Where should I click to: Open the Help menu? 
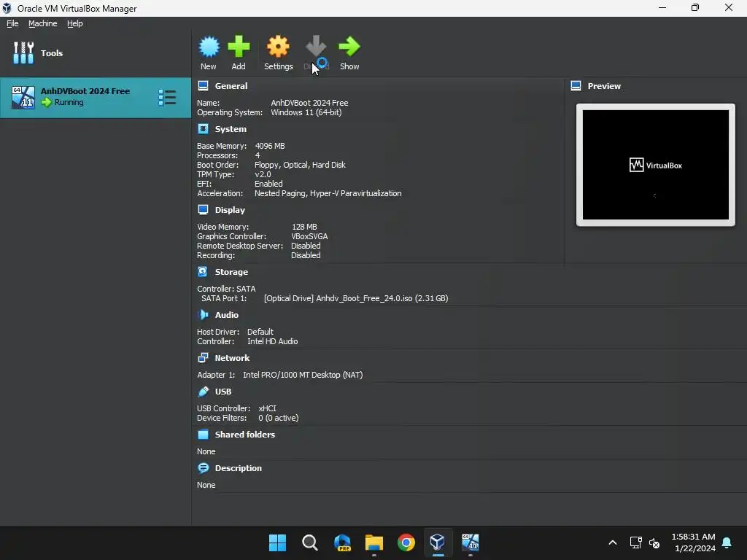tap(75, 23)
